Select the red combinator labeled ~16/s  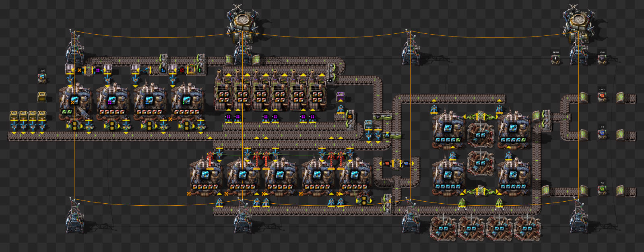[x=602, y=97]
